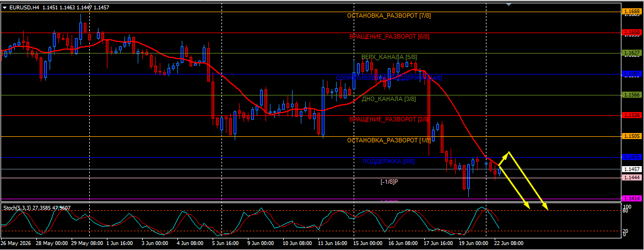
Task: Select the ПОДДЕРЖКА [0/8] level label
Action: [x=388, y=162]
